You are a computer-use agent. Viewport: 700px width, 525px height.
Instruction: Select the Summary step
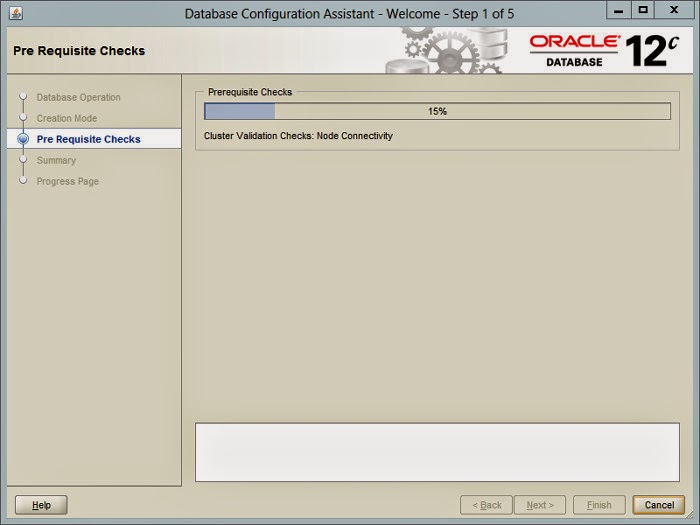(56, 160)
